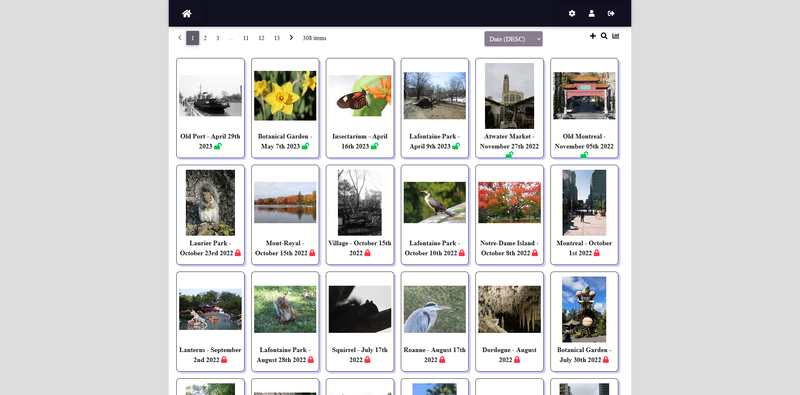
Task: Open Old Port - April 29th 2023 title
Action: coord(210,141)
